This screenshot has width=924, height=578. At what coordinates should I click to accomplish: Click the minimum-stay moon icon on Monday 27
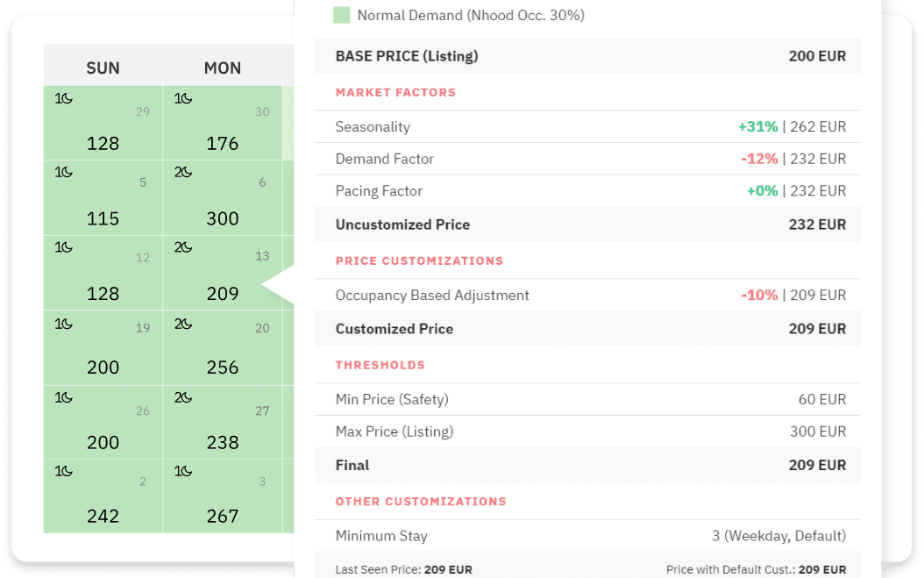coord(182,397)
